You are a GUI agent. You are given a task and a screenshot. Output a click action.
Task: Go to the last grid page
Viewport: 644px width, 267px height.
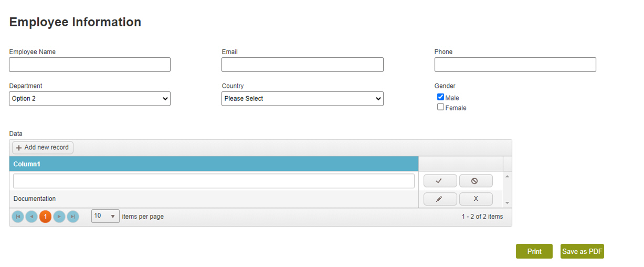coord(73,217)
